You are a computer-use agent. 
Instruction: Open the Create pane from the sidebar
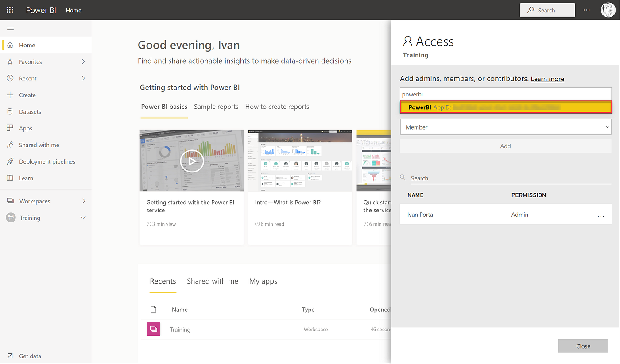(x=28, y=95)
